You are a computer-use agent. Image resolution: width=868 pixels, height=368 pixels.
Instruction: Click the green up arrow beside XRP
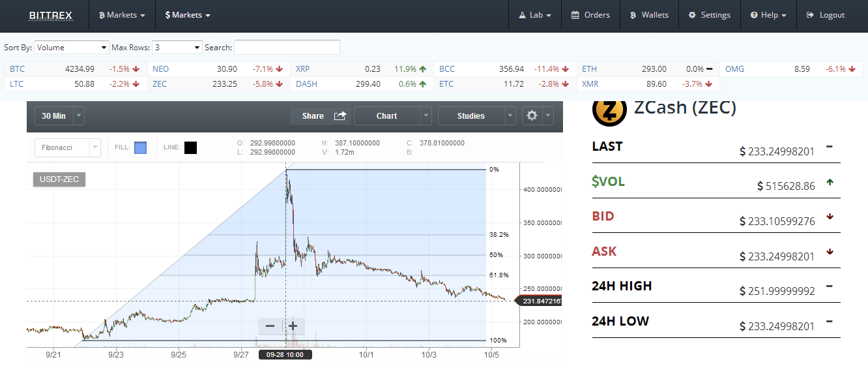(422, 69)
